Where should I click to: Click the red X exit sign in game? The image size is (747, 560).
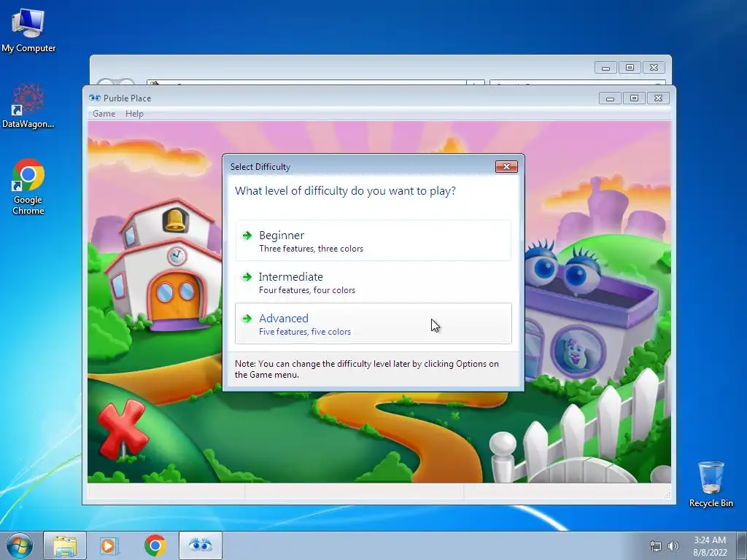click(123, 430)
